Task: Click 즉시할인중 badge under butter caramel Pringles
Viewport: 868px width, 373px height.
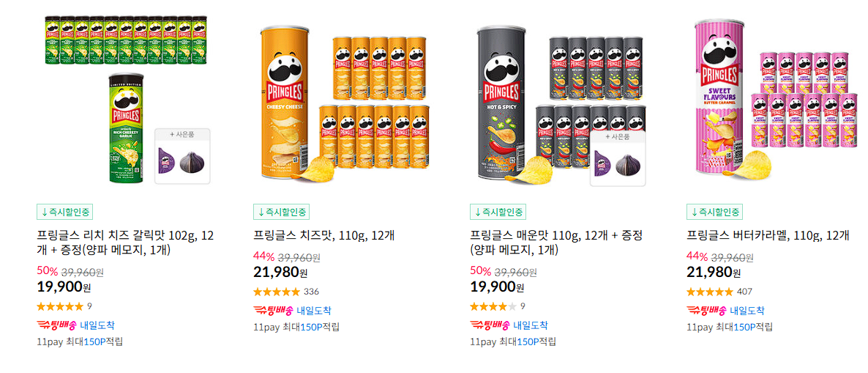Action: pos(714,212)
